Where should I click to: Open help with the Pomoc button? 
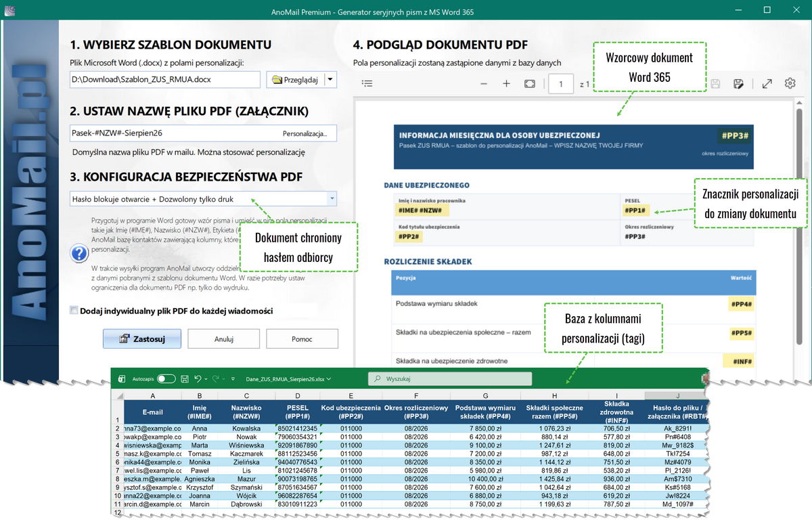pyautogui.click(x=302, y=338)
